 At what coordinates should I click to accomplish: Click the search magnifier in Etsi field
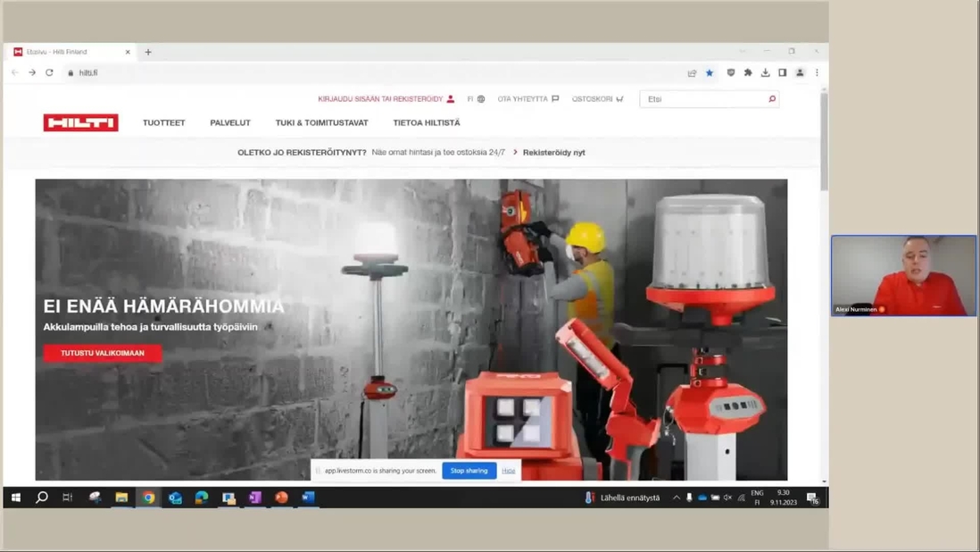pos(772,99)
